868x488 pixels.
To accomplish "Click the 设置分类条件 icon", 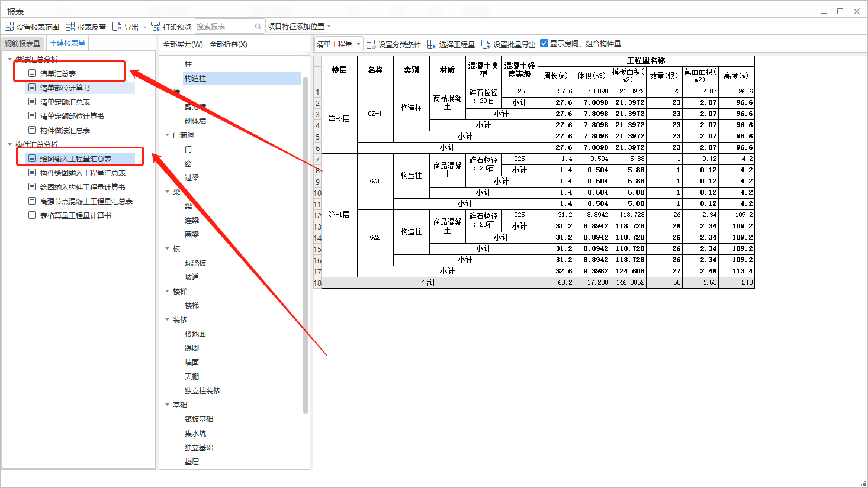I will coord(371,44).
